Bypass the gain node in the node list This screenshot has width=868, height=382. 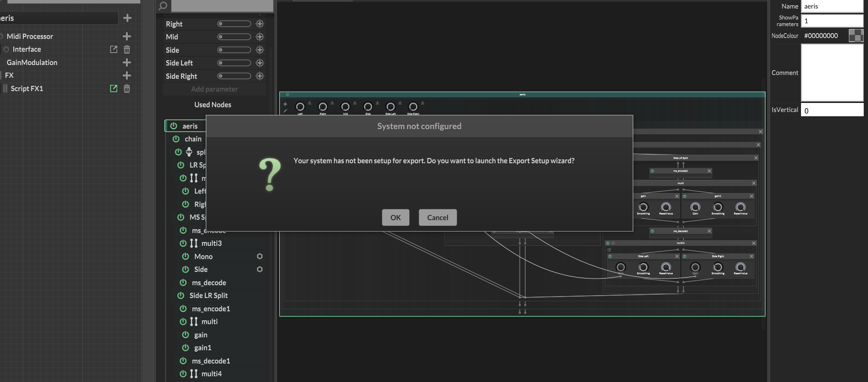[186, 335]
